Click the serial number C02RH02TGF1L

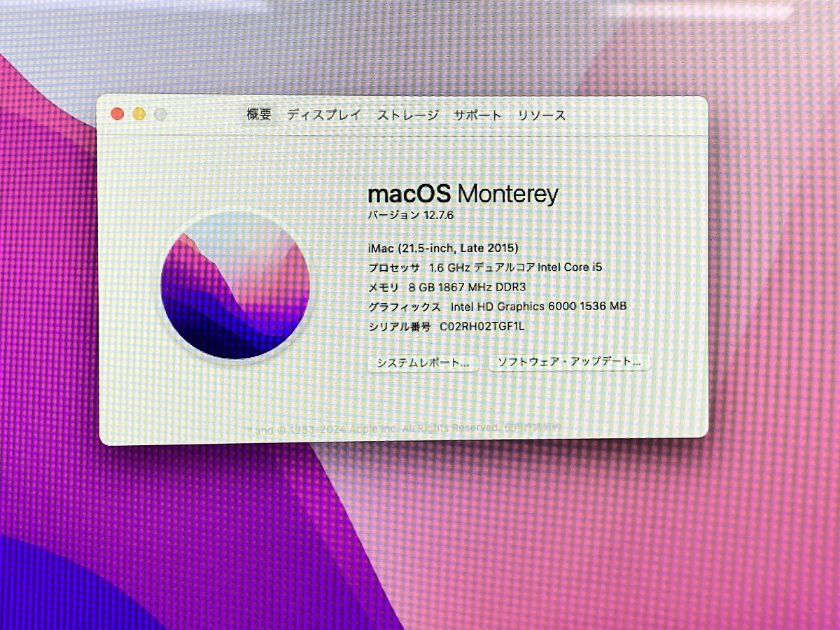point(482,326)
